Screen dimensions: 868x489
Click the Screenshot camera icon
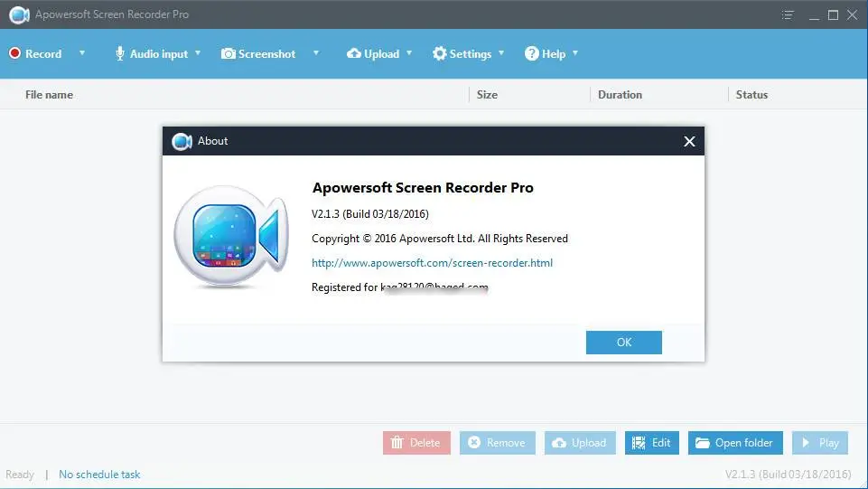229,53
